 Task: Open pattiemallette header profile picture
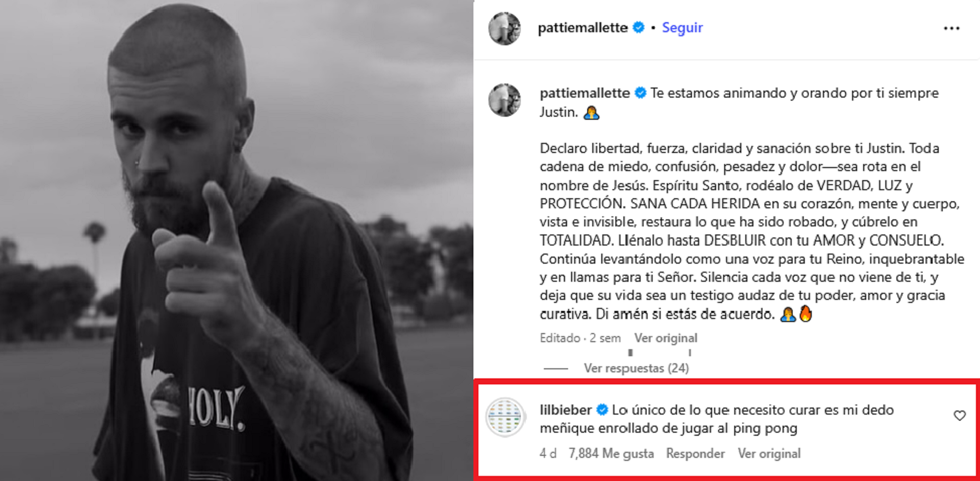click(x=504, y=28)
